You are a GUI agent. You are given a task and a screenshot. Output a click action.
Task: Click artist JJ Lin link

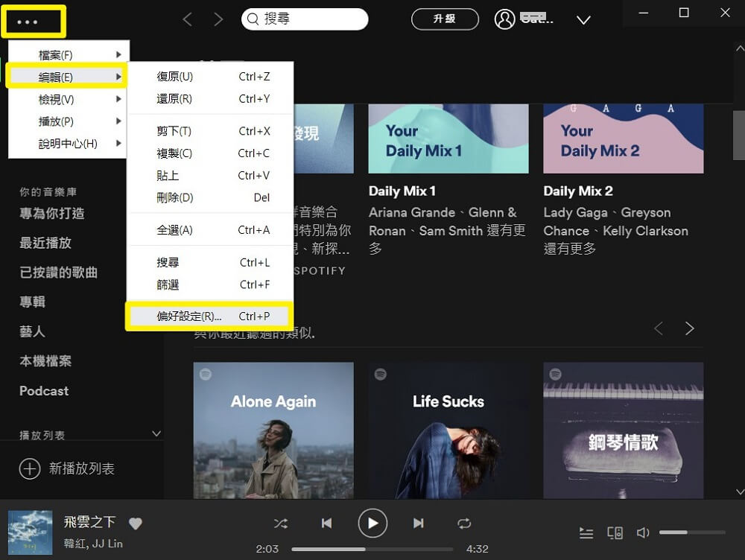pos(107,544)
